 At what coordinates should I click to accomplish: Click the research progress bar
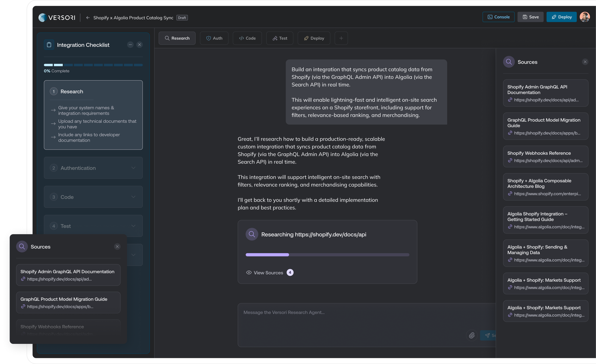tap(327, 255)
